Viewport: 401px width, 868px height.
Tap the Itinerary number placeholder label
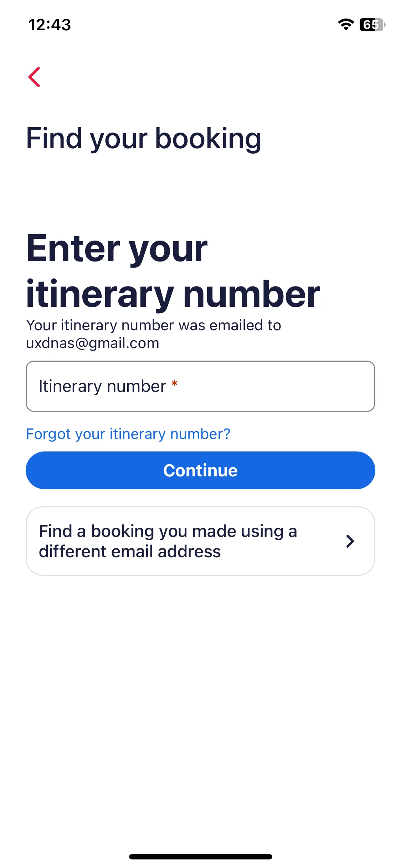[x=102, y=386]
